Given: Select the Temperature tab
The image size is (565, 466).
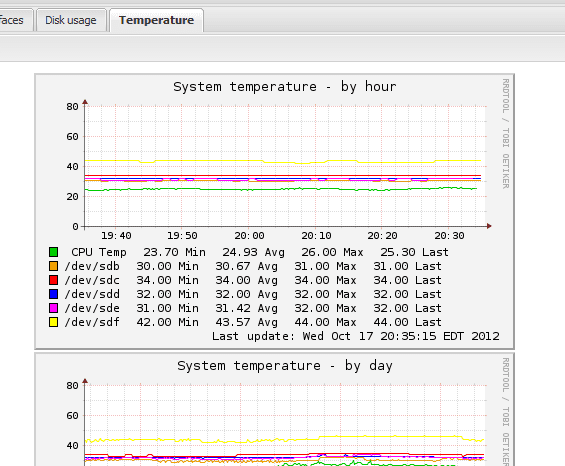Looking at the screenshot, I should [x=156, y=20].
